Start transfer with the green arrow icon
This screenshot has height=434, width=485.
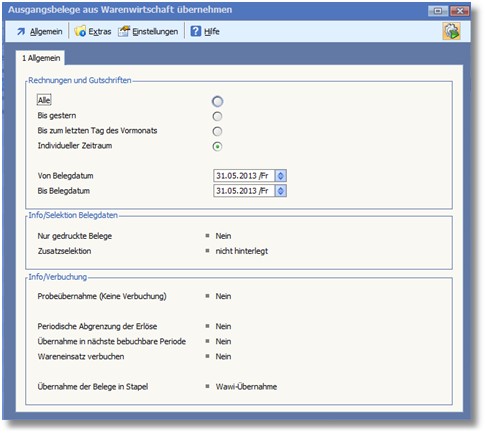452,31
